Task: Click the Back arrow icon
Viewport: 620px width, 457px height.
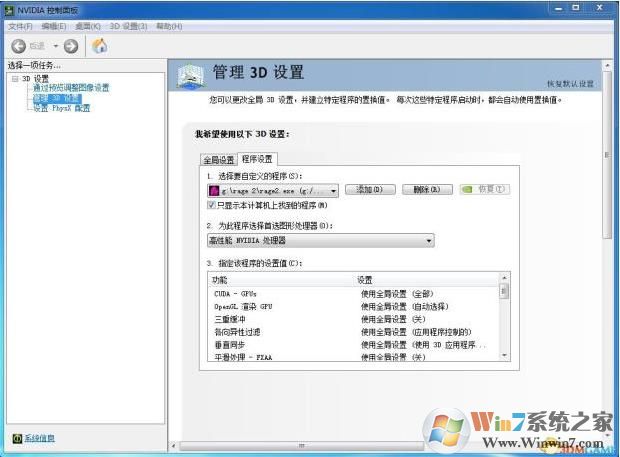Action: 18,46
